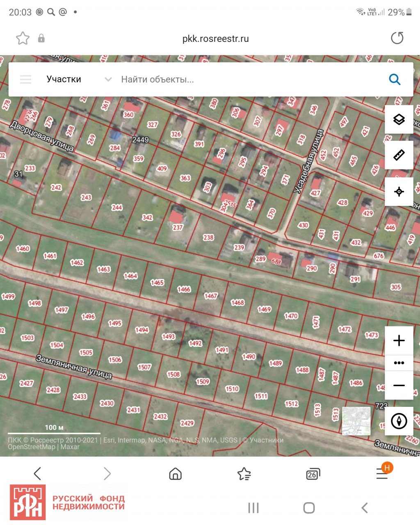Image resolution: width=420 pixels, height=525 pixels.
Task: Open the browser home page
Action: 176,474
